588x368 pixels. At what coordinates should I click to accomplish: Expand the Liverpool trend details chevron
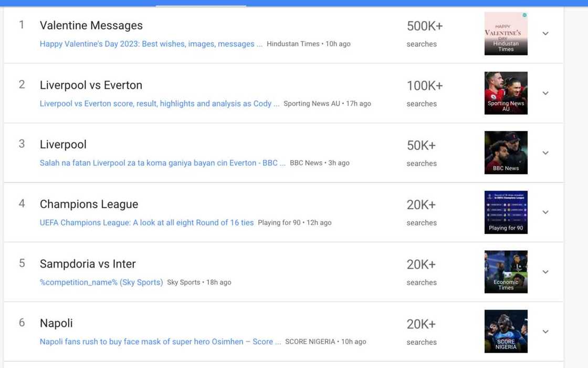pyautogui.click(x=545, y=153)
